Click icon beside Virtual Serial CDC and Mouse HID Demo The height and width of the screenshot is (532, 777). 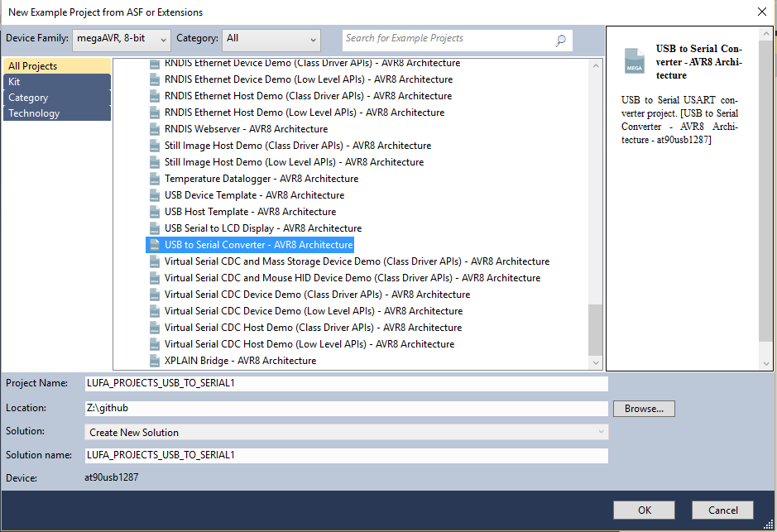coord(155,278)
